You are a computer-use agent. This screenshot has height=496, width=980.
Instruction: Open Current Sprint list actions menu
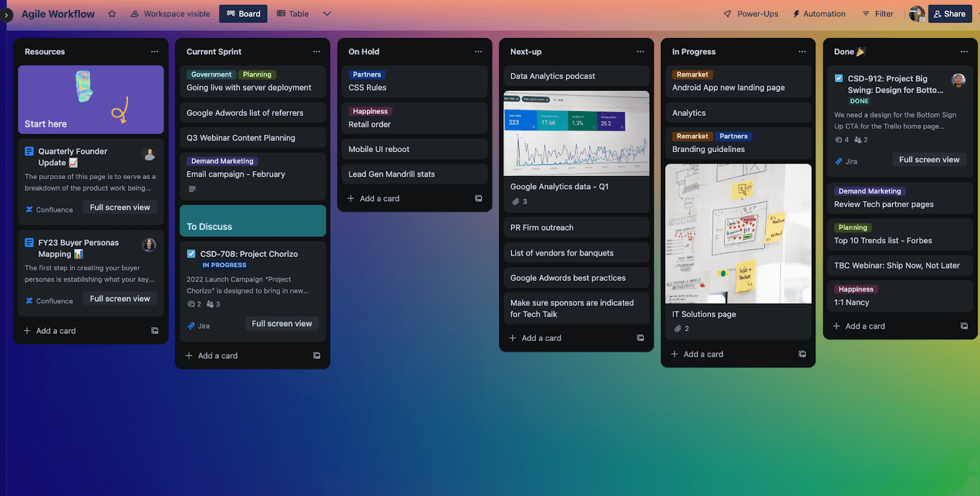pyautogui.click(x=317, y=52)
